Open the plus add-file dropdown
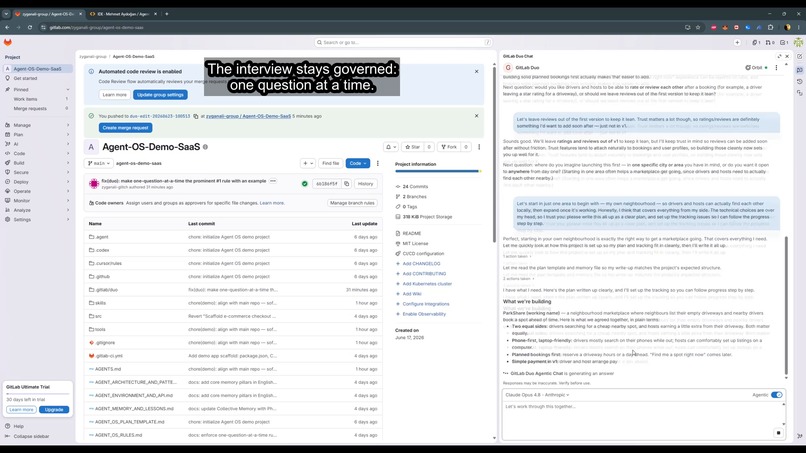Screen dimensions: 806x453 (x=308, y=164)
